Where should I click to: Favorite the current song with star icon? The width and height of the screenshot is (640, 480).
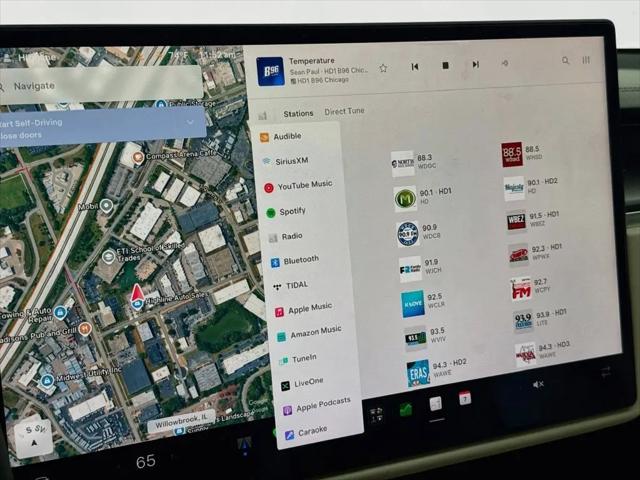pos(383,68)
